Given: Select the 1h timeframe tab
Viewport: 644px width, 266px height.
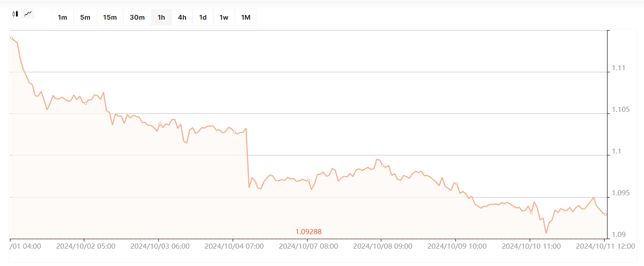Looking at the screenshot, I should click(x=161, y=17).
